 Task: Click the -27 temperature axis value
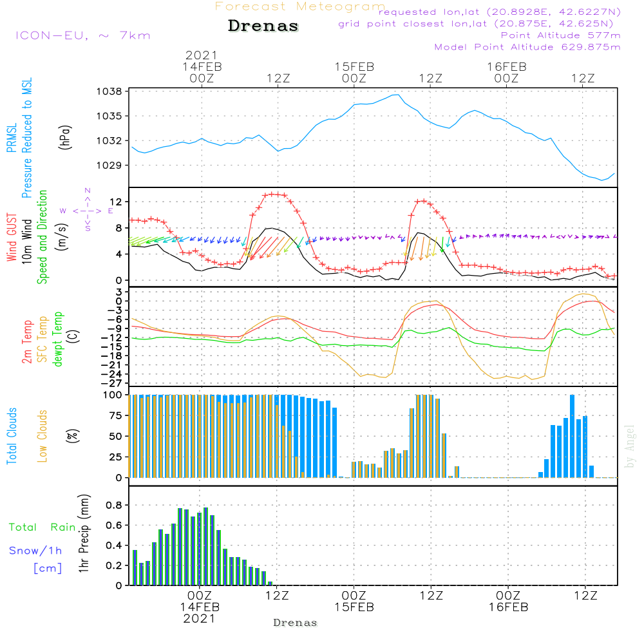click(x=111, y=383)
